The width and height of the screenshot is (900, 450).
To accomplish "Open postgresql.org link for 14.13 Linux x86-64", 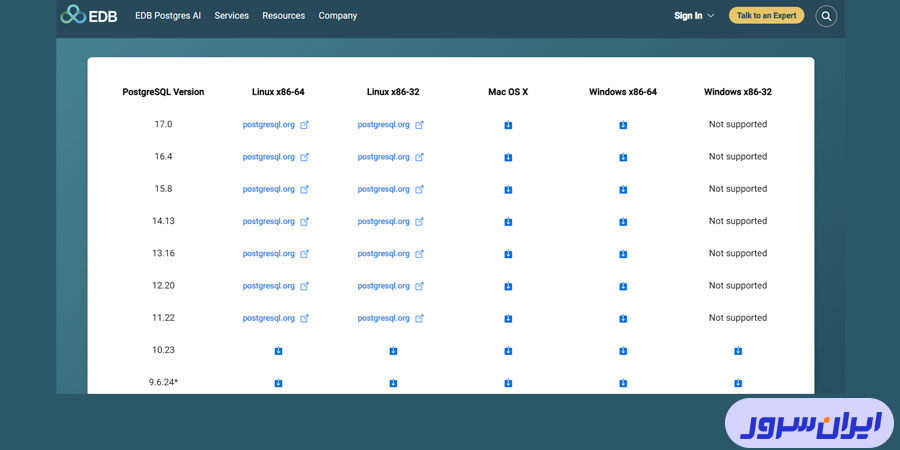I will (x=276, y=221).
